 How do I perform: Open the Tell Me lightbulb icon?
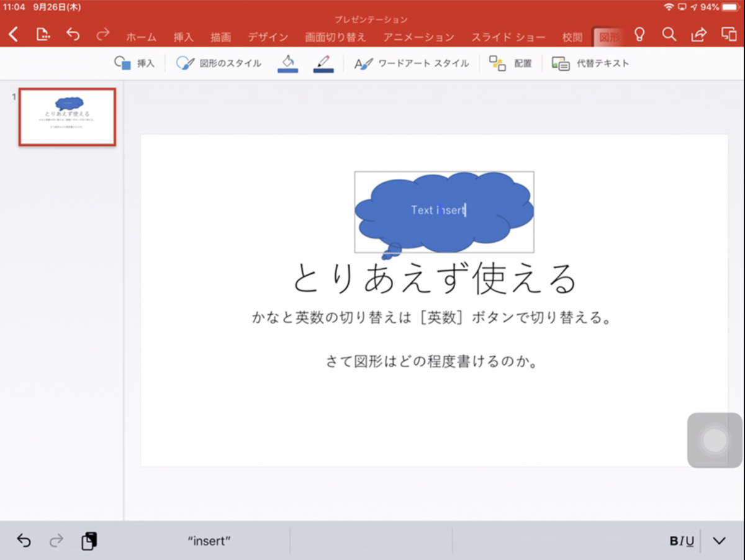click(x=640, y=36)
